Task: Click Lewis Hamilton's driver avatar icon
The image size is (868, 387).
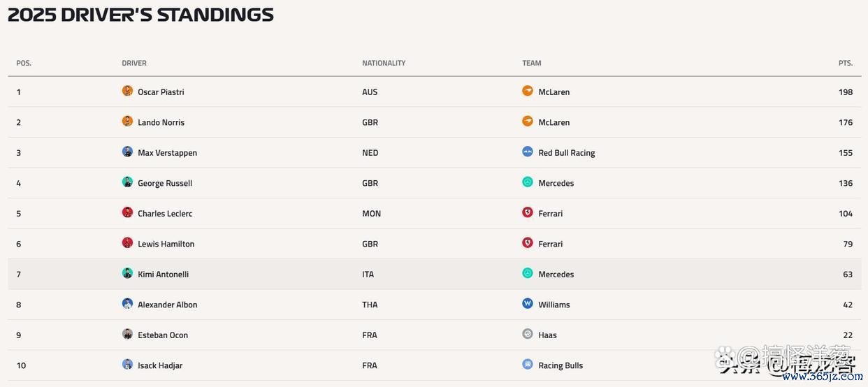Action: coord(127,243)
